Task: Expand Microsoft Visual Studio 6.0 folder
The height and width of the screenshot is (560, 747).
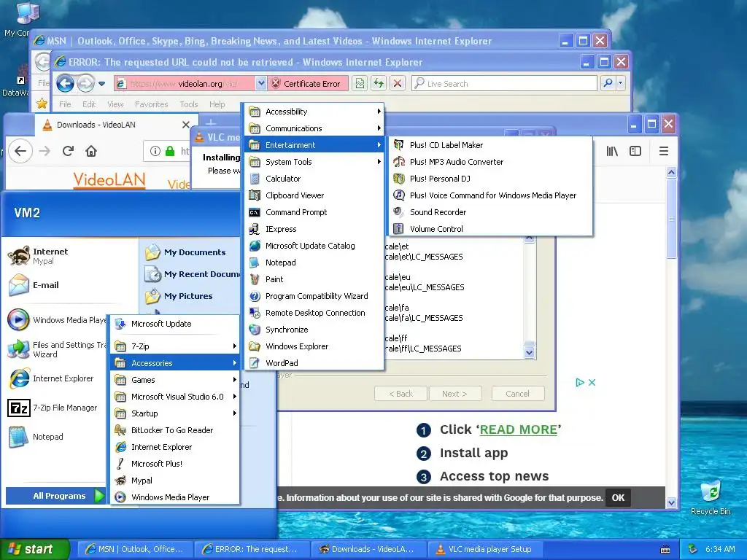Action: [x=174, y=396]
